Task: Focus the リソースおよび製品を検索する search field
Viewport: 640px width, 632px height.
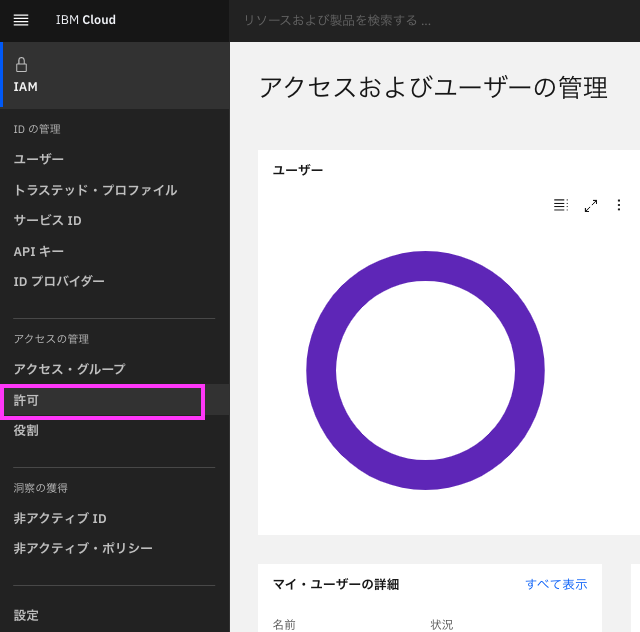Action: tap(434, 20)
